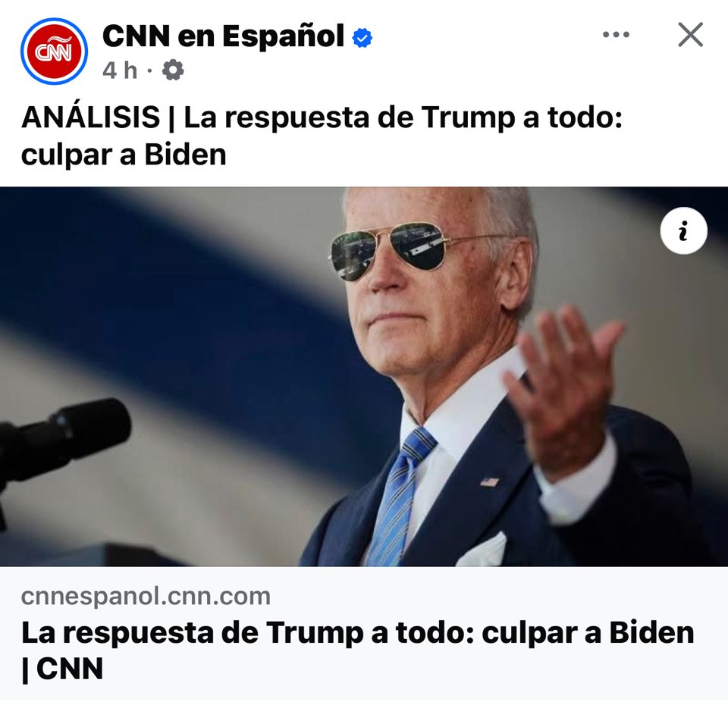
Task: Open the image info 'i' button
Action: (683, 230)
